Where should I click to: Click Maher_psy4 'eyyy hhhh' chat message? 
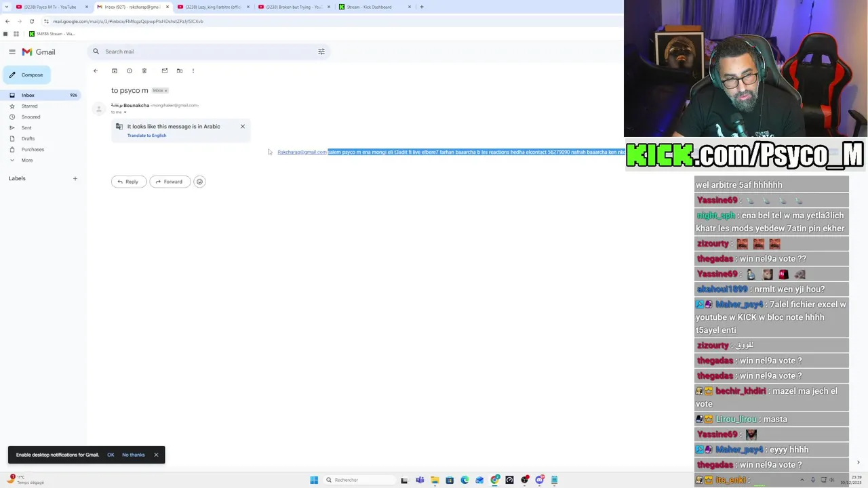(x=772, y=449)
